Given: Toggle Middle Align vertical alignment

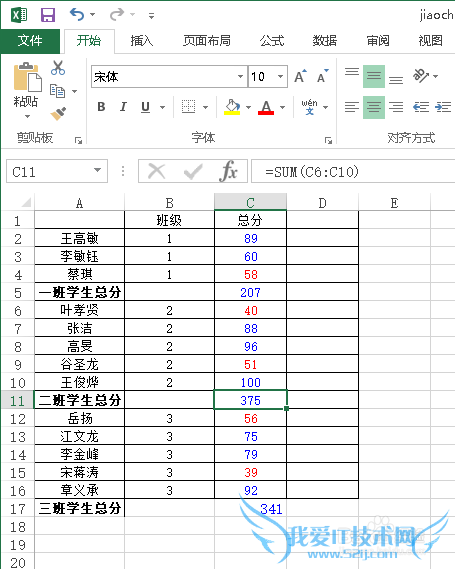Looking at the screenshot, I should (374, 76).
